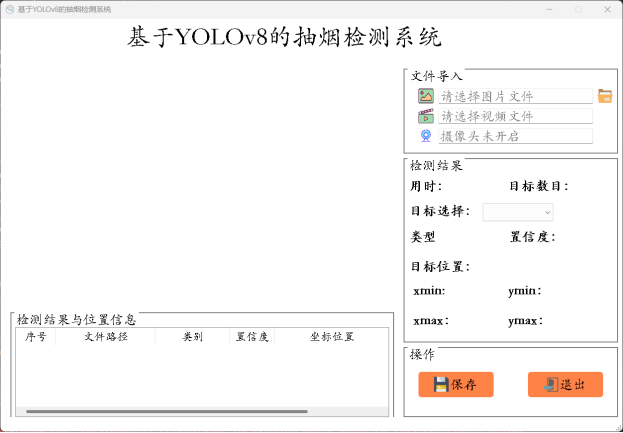Click the 基于YOLOv8的抽烟检测系统 heading
Screen dimensions: 623x433
click(x=284, y=38)
